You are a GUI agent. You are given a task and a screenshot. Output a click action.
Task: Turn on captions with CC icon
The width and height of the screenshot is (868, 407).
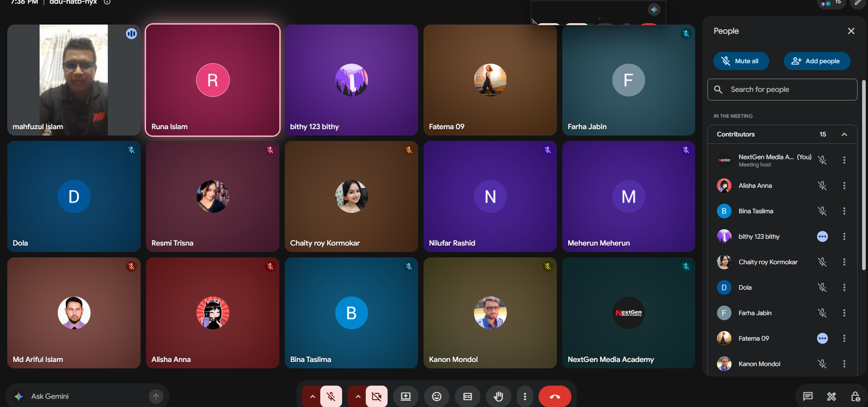pos(468,397)
